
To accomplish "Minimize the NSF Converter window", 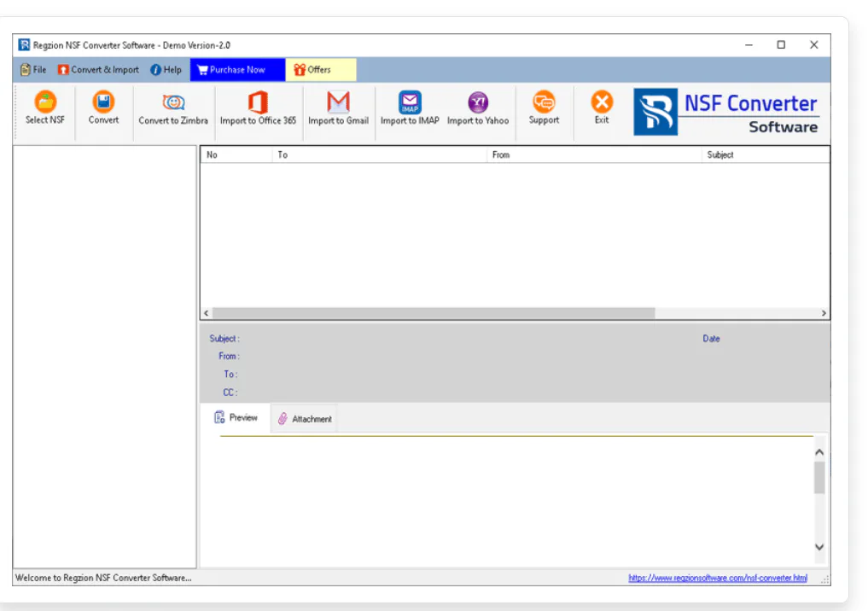I will (x=749, y=45).
